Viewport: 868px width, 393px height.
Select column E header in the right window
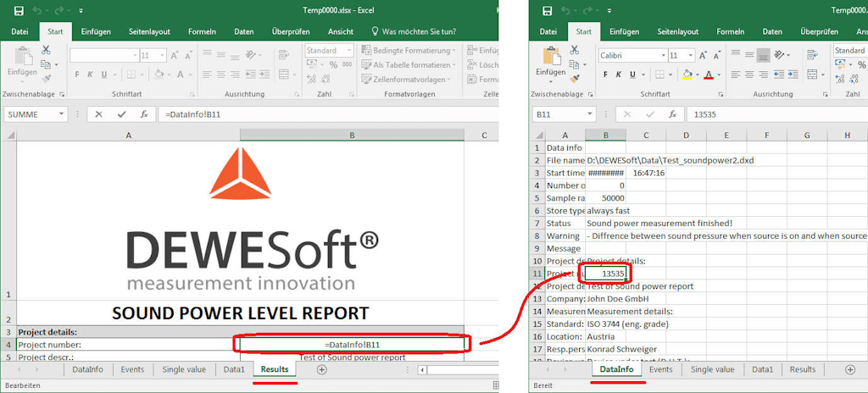click(x=726, y=135)
